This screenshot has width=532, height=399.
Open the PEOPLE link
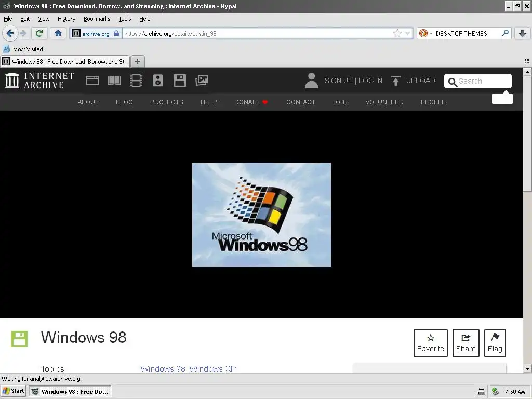click(x=433, y=102)
